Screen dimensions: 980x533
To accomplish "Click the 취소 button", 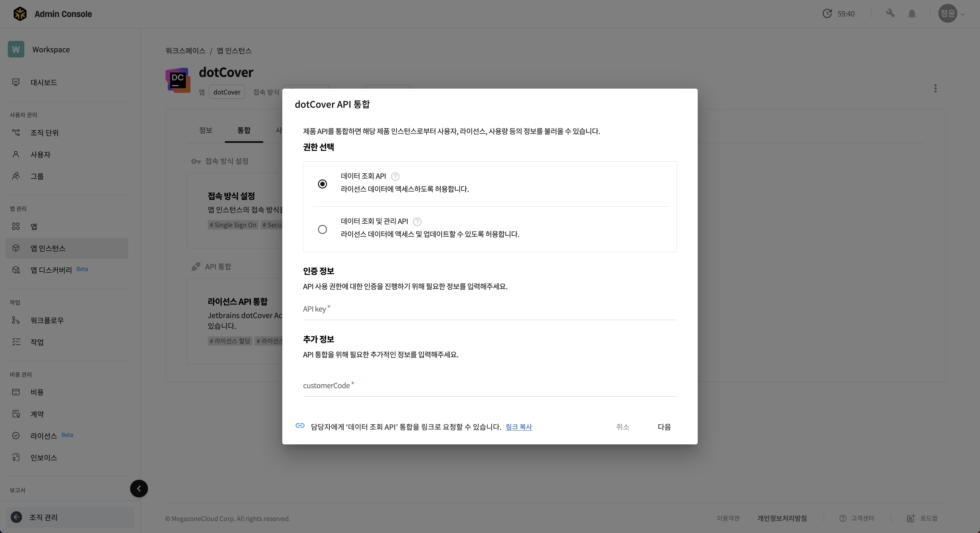I will point(623,427).
